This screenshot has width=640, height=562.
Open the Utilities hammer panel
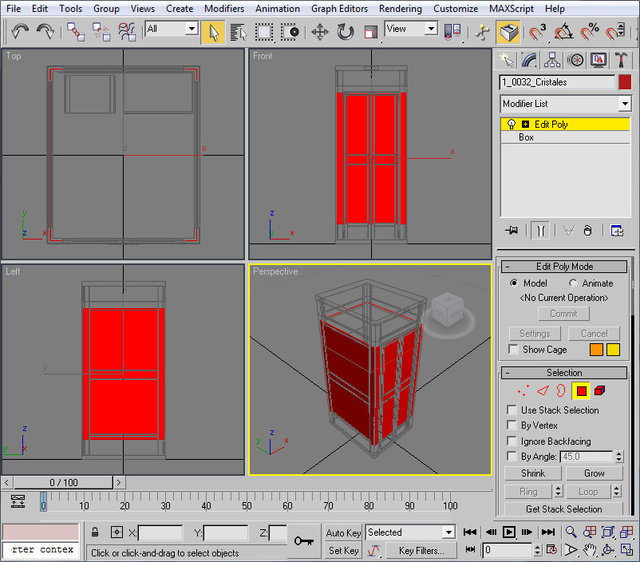[619, 60]
